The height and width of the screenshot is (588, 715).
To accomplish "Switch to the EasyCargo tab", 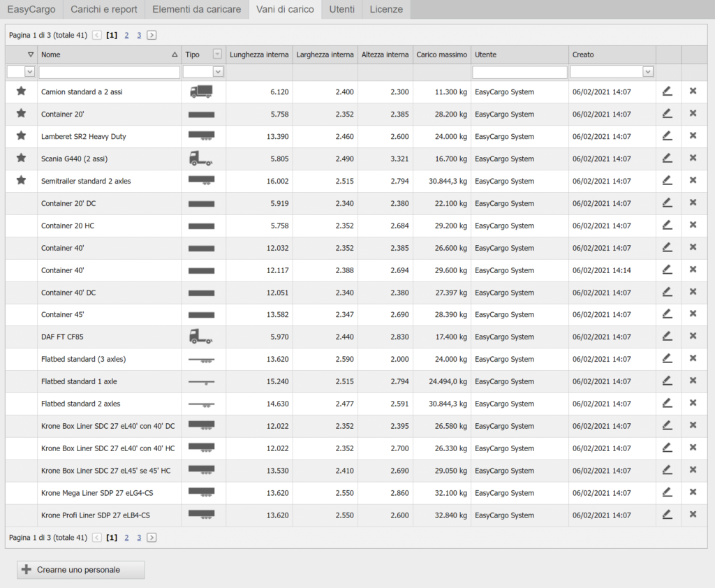I will 31,9.
